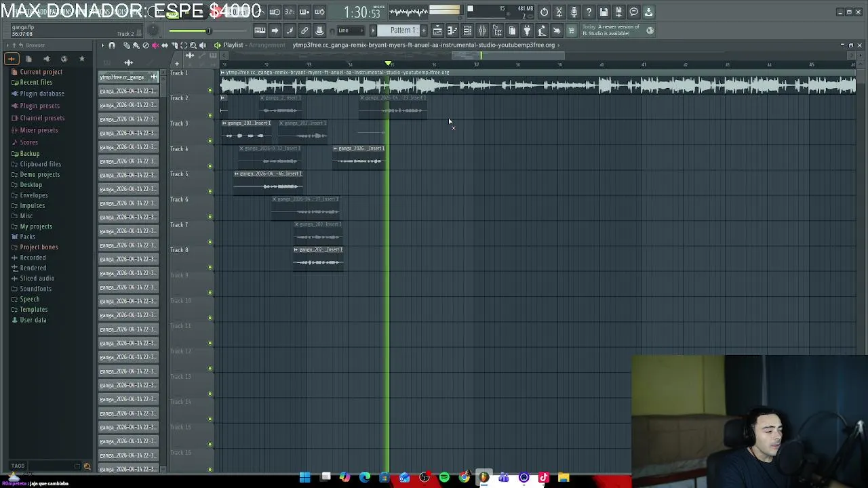Click the Track 4 label
This screenshot has width=868, height=488.
(179, 148)
